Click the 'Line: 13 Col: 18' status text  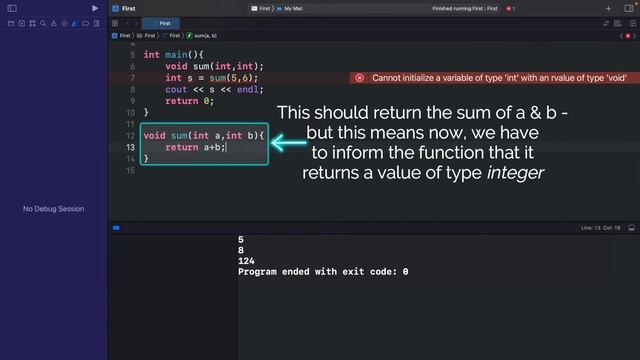click(600, 228)
